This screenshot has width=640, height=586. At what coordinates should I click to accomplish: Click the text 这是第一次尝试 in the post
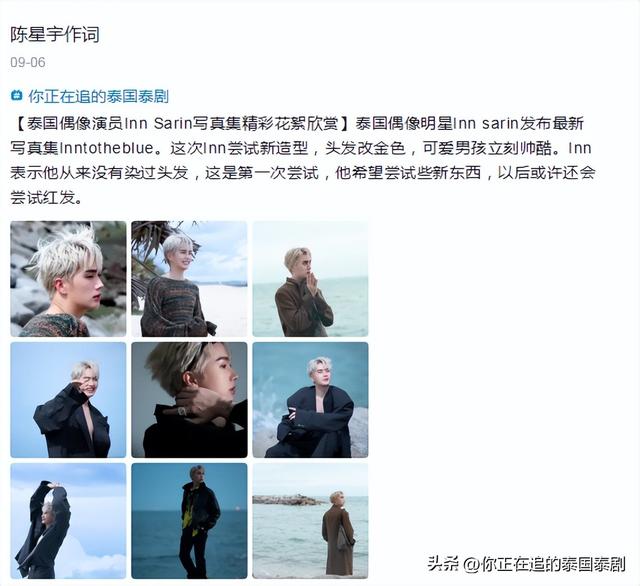pyautogui.click(x=262, y=173)
